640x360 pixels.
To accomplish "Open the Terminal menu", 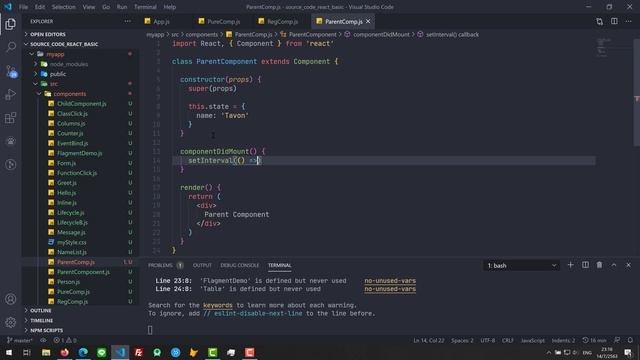I will pos(145,7).
